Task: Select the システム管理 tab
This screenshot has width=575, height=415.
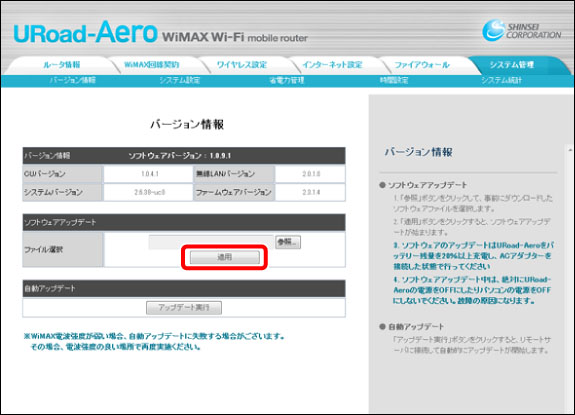Action: coord(512,65)
